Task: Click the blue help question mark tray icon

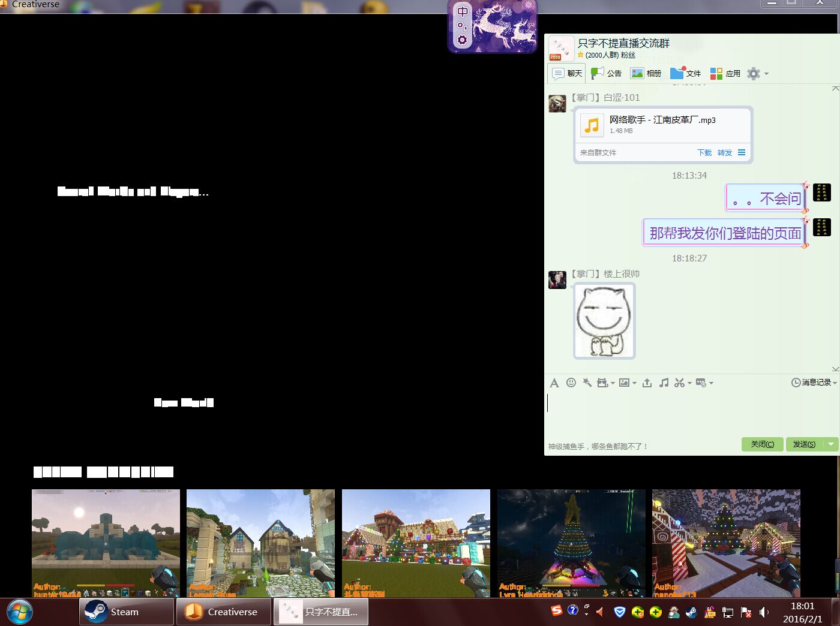Action: (573, 610)
